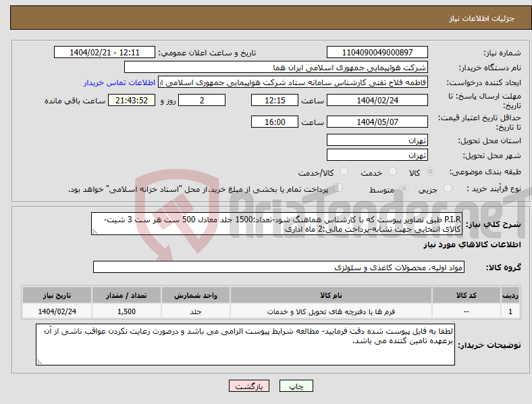
Task: Select the کالا radio button
Action: tap(430, 172)
